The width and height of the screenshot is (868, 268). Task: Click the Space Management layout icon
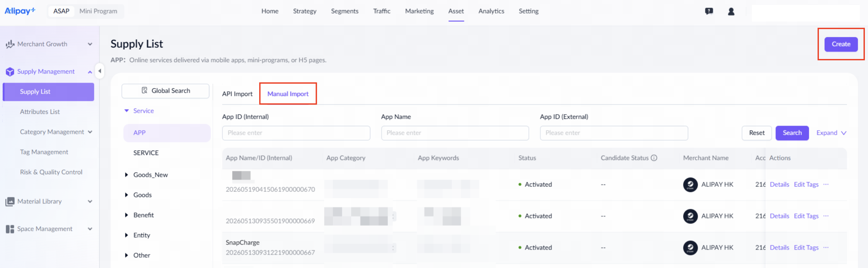tap(10, 229)
